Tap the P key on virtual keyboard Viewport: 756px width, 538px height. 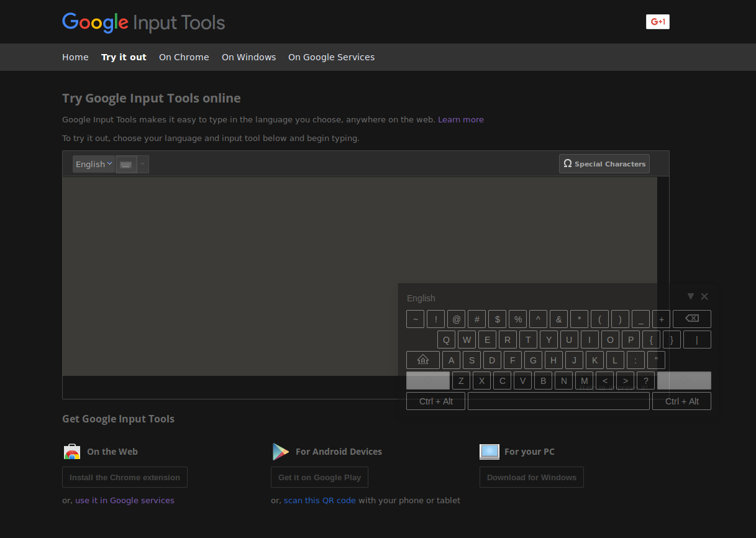click(631, 339)
